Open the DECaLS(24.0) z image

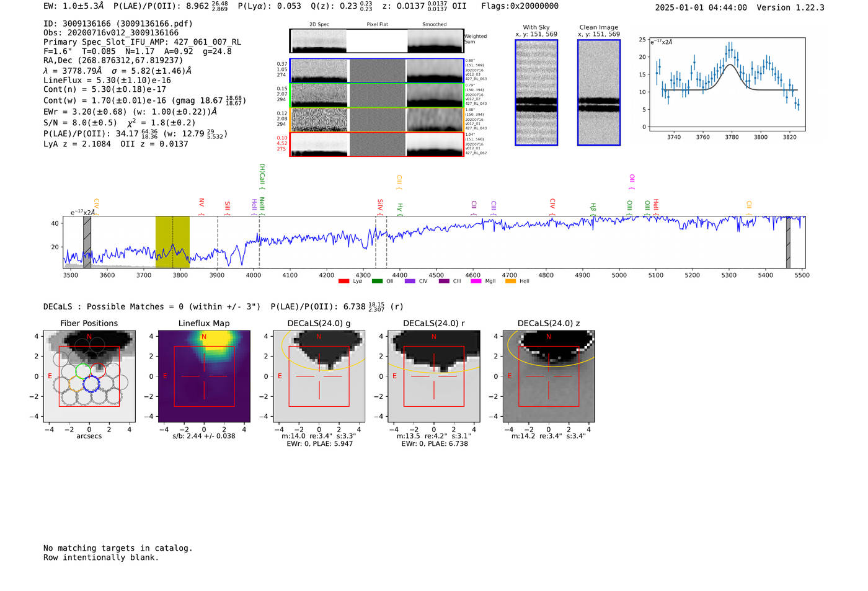click(x=548, y=376)
